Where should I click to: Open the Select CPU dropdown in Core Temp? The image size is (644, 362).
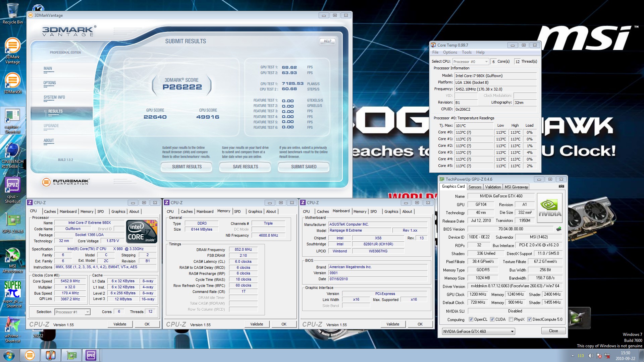471,62
